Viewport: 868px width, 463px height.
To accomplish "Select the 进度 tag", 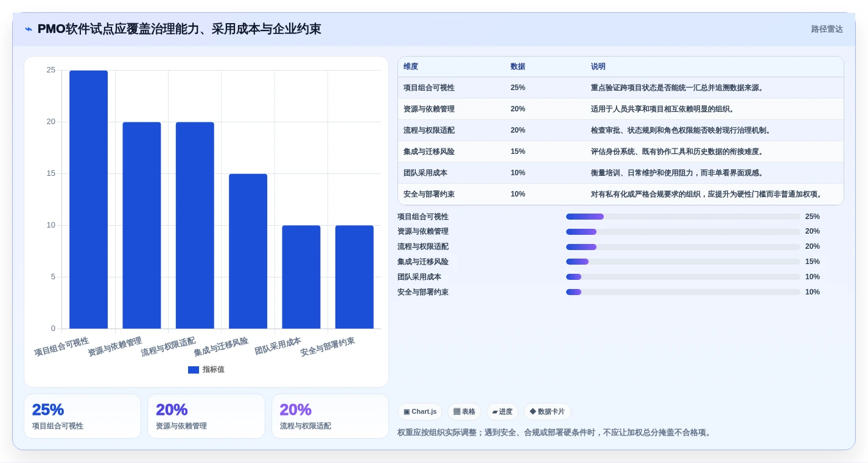I will [x=502, y=412].
